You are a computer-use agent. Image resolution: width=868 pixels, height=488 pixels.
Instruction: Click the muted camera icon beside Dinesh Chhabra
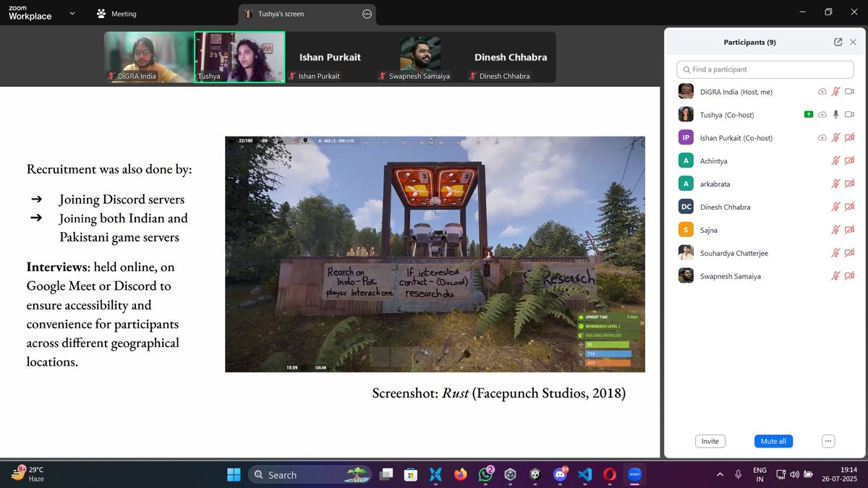click(849, 207)
